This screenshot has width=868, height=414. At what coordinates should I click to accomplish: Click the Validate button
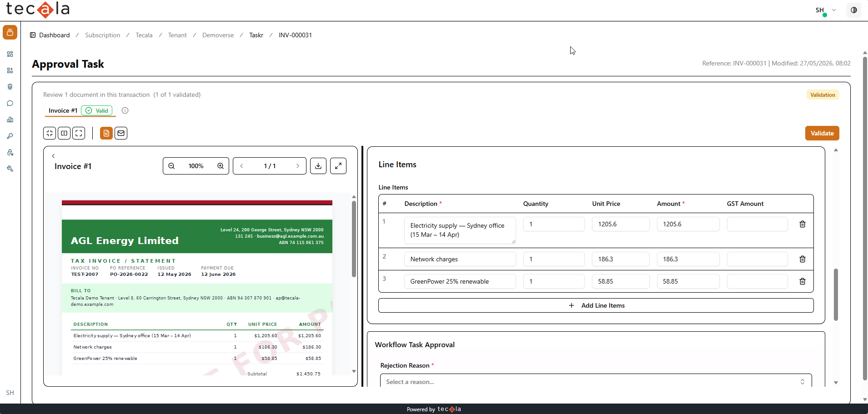click(822, 133)
